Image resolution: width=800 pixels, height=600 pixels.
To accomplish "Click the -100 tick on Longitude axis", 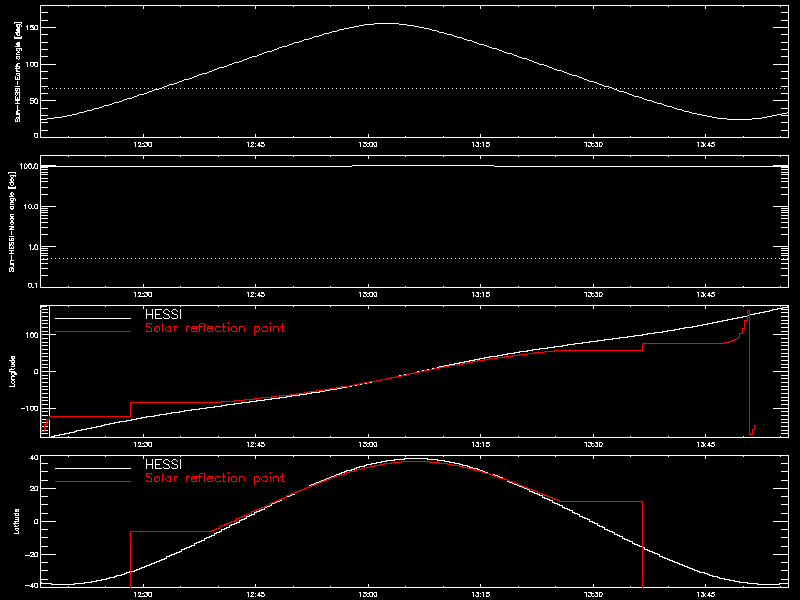I will (29, 408).
